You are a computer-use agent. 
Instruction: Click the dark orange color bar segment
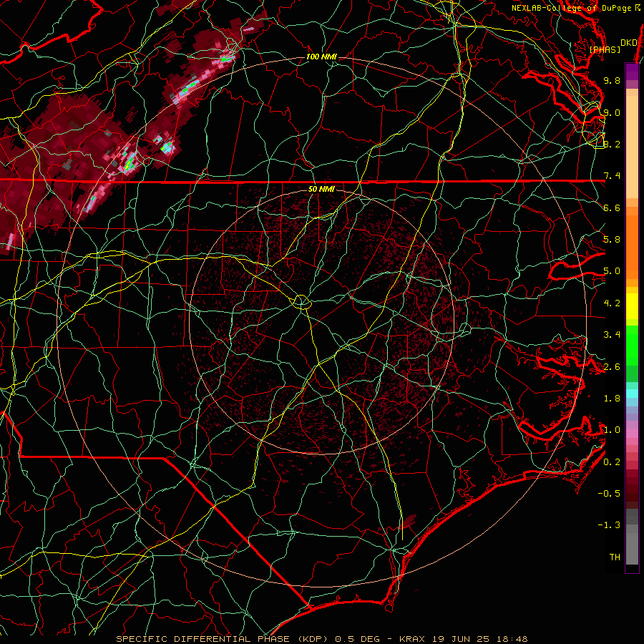(x=632, y=247)
